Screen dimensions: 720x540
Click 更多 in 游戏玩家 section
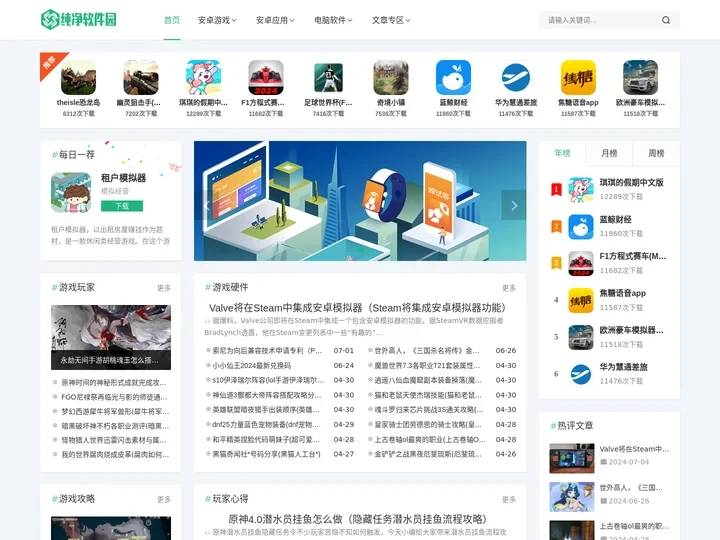point(163,288)
